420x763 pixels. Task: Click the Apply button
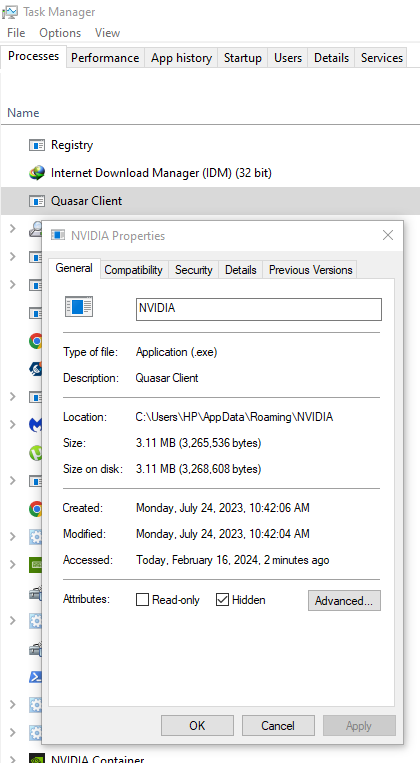(x=359, y=726)
